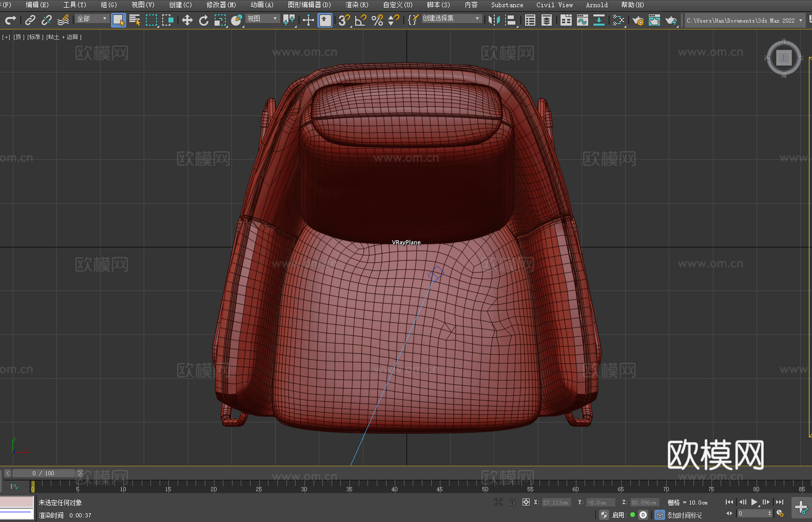Click the X coordinate field
The height and width of the screenshot is (522, 812).
tap(556, 502)
